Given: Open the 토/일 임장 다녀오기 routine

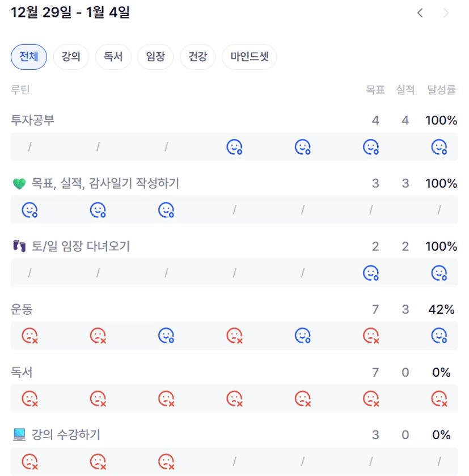Looking at the screenshot, I should pyautogui.click(x=81, y=246).
